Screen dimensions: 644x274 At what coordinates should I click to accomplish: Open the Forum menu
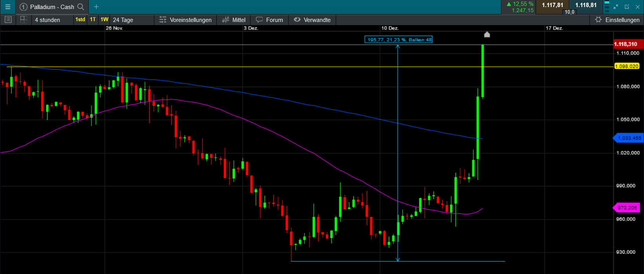[x=270, y=20]
